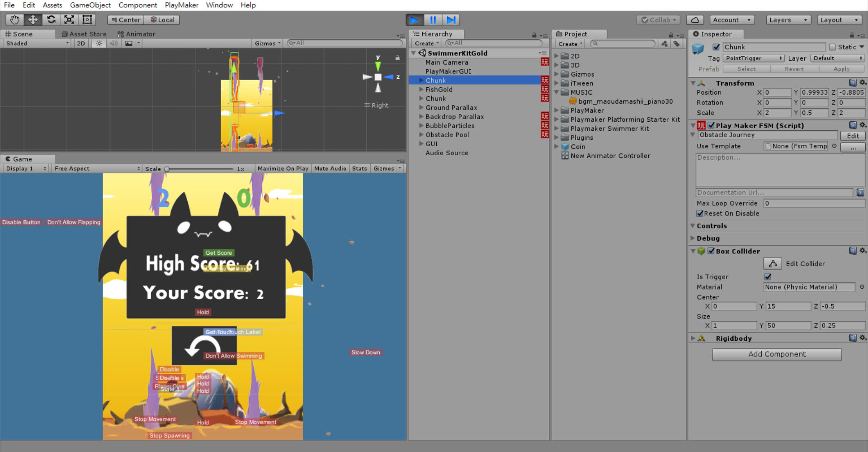This screenshot has width=868, height=452.
Task: Open Box Collider gear settings menu
Action: 863,251
